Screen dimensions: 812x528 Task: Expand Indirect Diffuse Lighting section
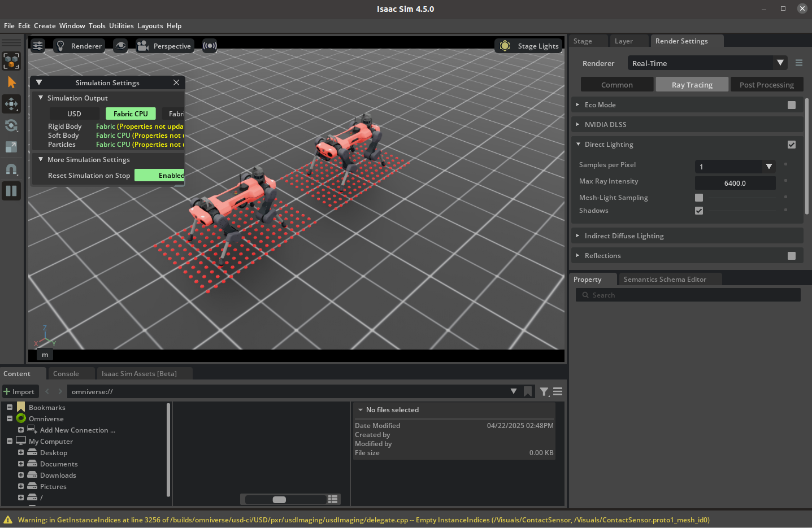pyautogui.click(x=577, y=235)
